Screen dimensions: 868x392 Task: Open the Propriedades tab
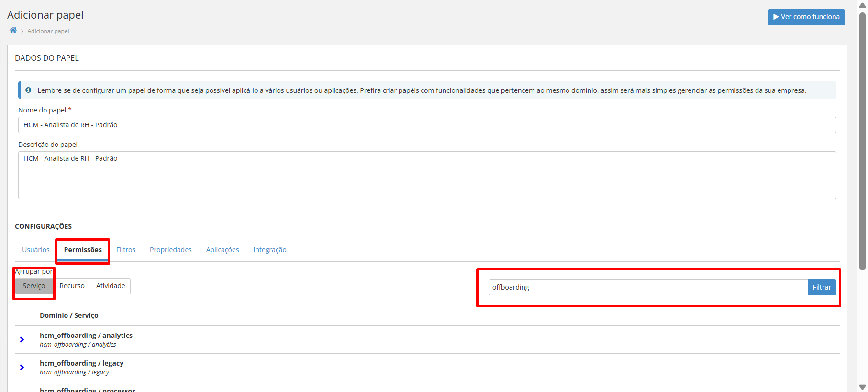tap(171, 250)
